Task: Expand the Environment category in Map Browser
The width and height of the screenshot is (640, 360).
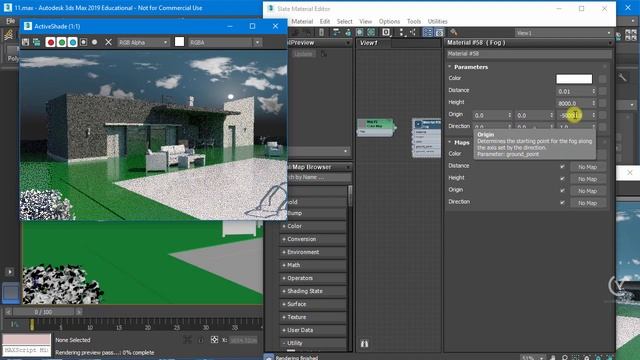Action: click(x=313, y=252)
